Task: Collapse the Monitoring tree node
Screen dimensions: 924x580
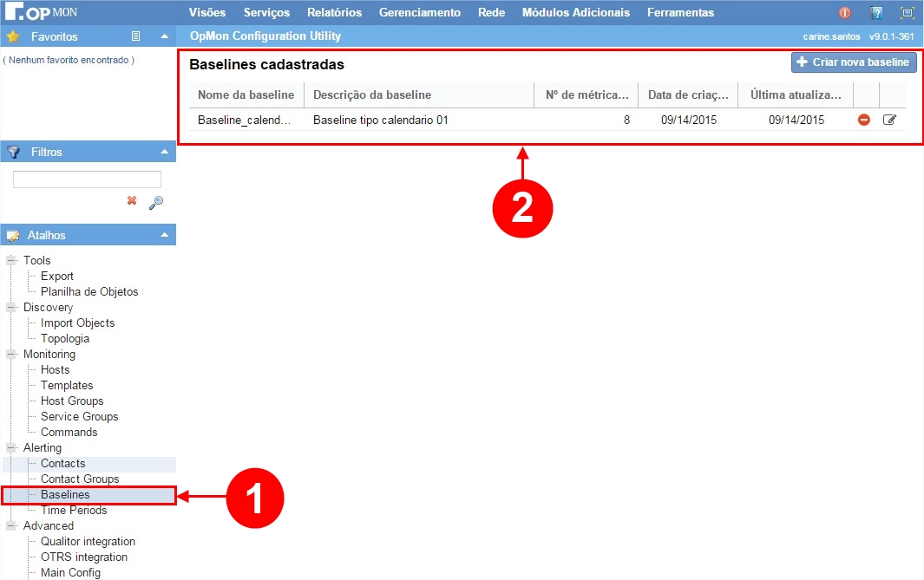Action: [x=11, y=354]
